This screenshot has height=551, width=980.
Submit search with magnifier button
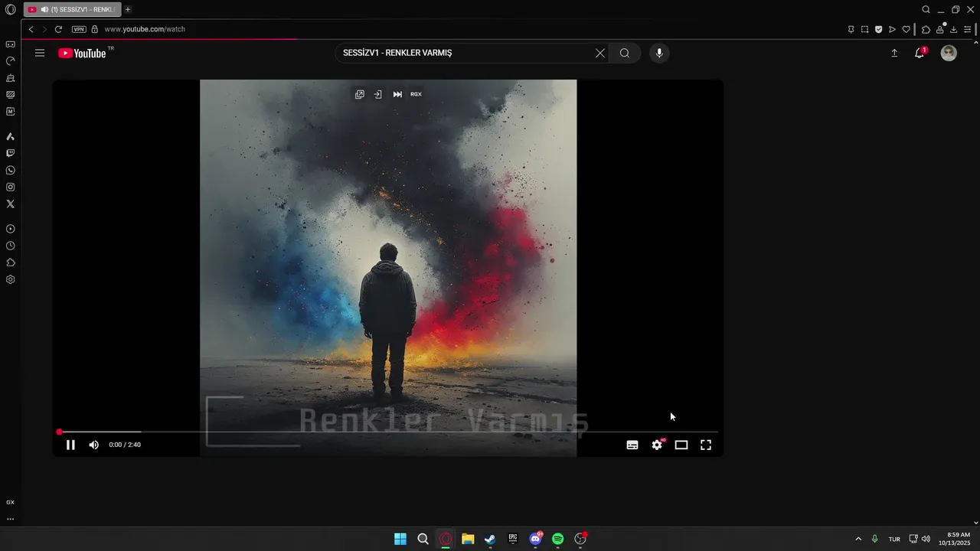click(625, 53)
